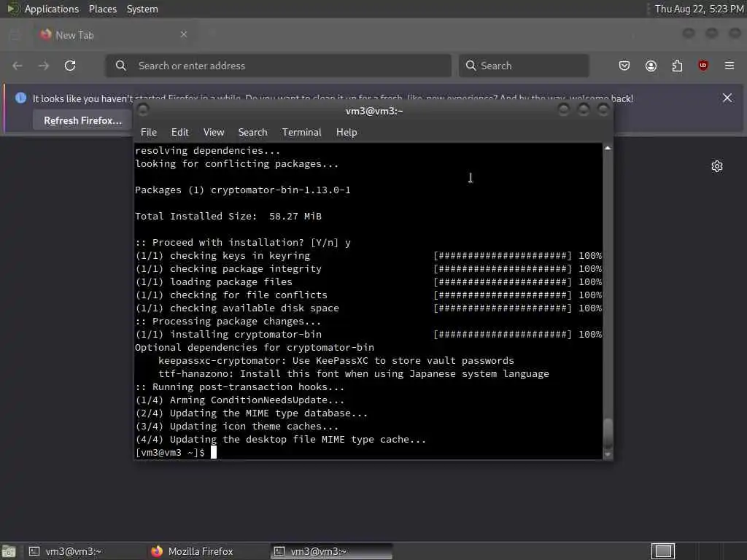747x560 pixels.
Task: Focus the Search or enter address field
Action: [278, 66]
